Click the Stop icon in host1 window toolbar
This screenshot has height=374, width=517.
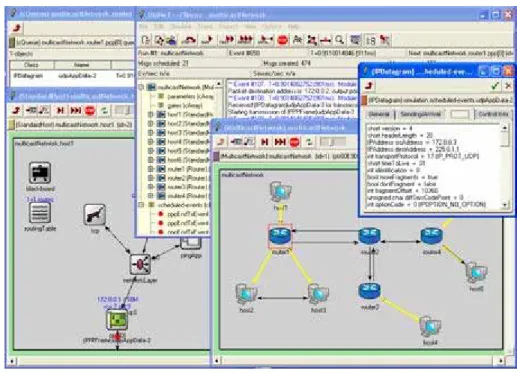[90, 110]
